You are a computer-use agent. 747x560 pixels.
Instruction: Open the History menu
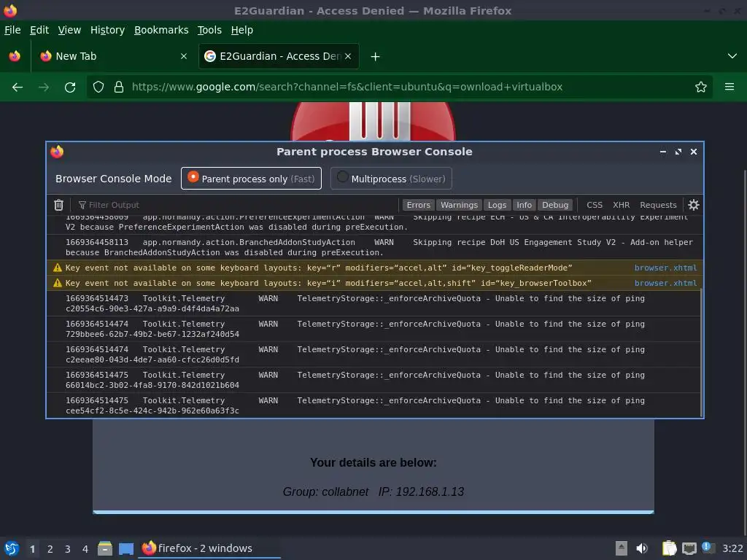[108, 30]
